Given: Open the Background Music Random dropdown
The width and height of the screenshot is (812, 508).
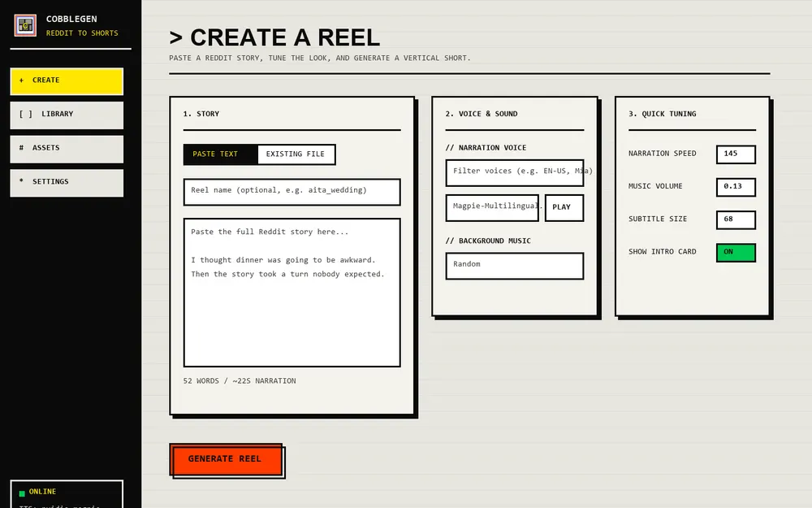Looking at the screenshot, I should point(515,266).
